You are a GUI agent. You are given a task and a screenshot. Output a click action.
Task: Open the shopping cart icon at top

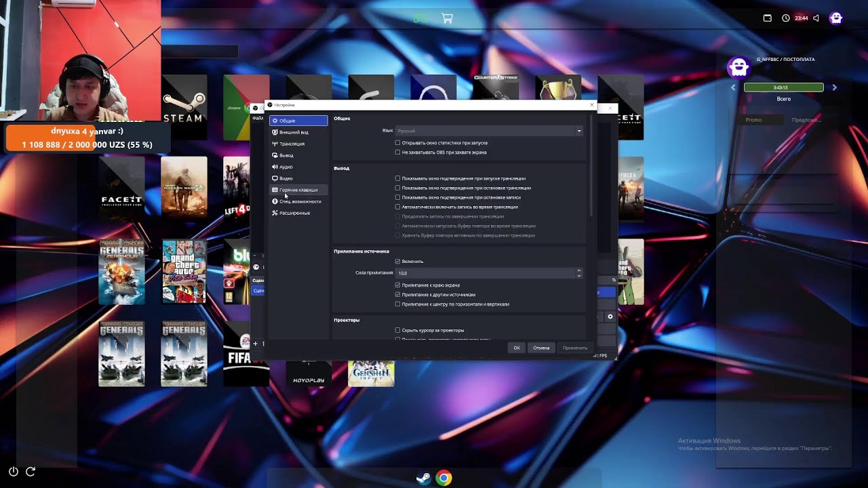(447, 18)
